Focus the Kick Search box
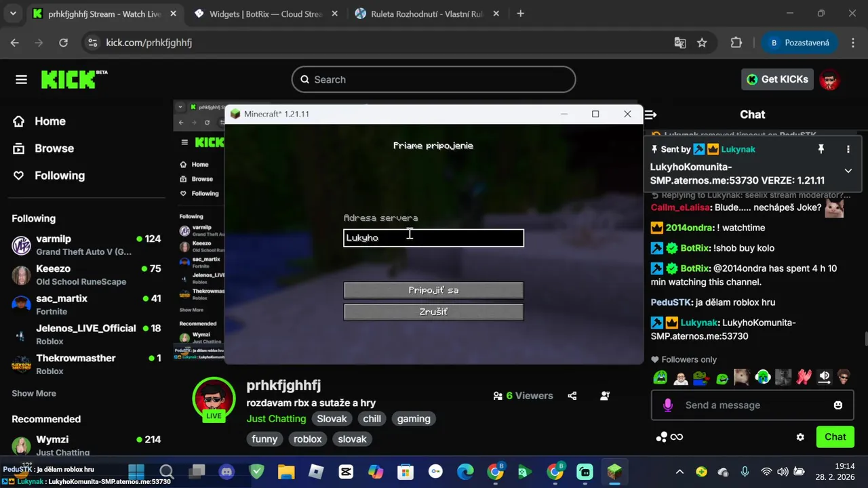 coord(433,79)
